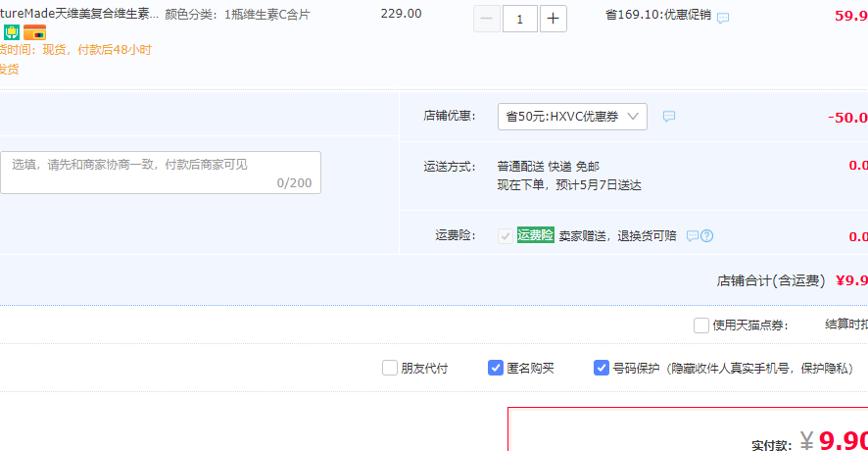Click the 店铺优惠 label
Screen dimensions: 868x451
click(450, 116)
